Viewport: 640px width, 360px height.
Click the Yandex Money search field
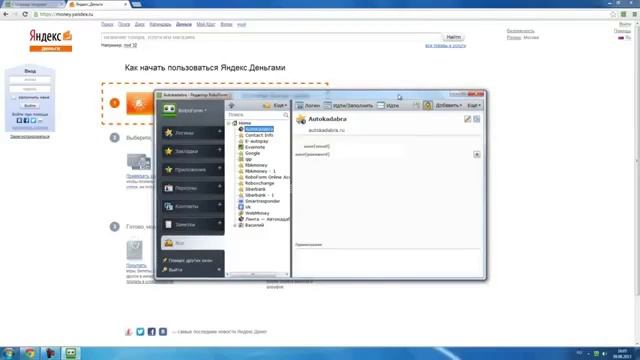[271, 37]
